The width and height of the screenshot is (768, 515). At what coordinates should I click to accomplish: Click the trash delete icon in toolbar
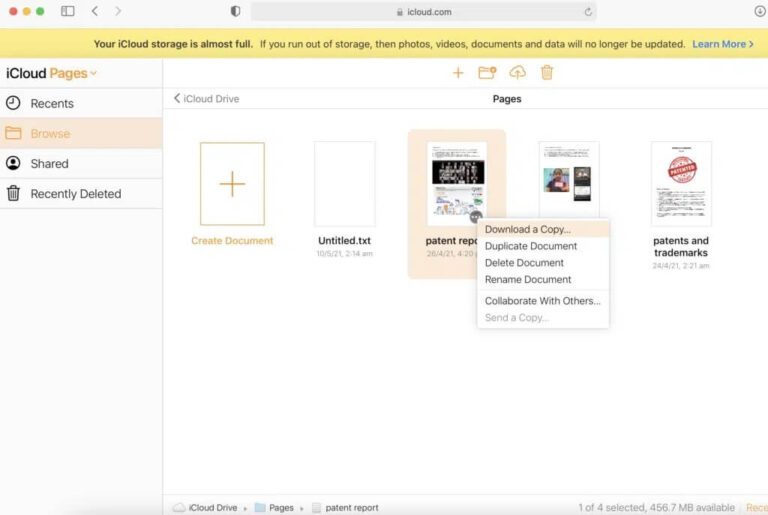(546, 73)
